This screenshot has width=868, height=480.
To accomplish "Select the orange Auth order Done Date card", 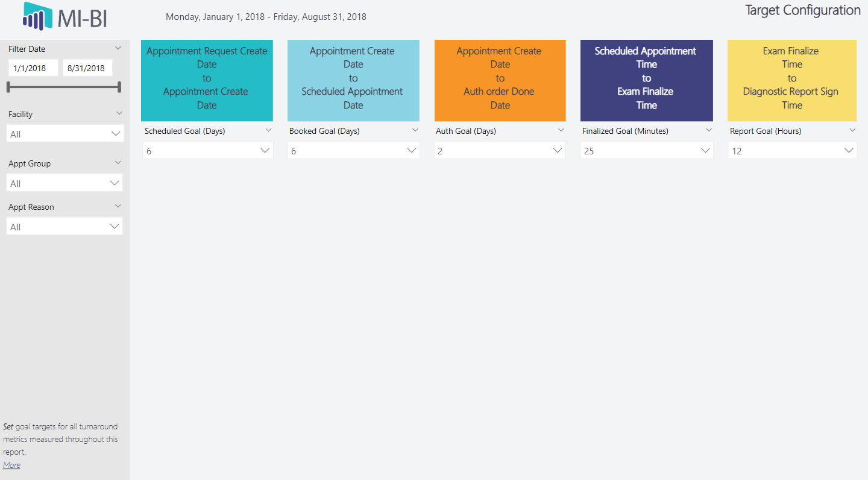I will tap(500, 80).
